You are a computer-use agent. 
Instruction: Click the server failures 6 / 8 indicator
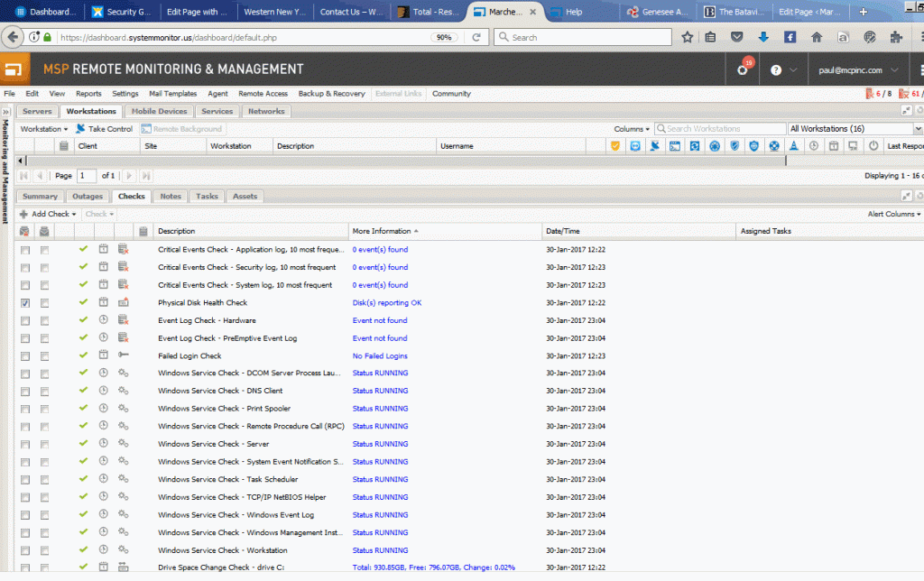click(878, 94)
